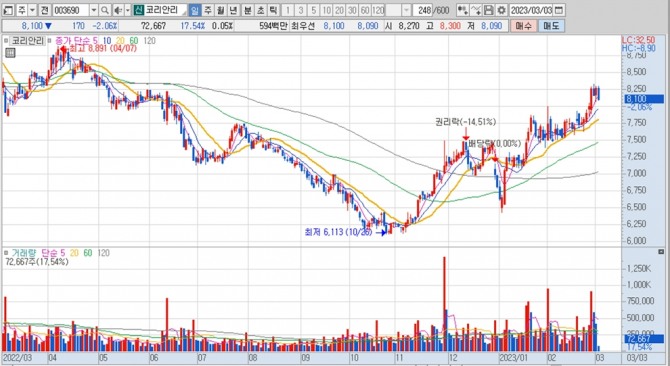Switch to the minute 분 chart period
This screenshot has width=670, height=366.
[x=248, y=10]
